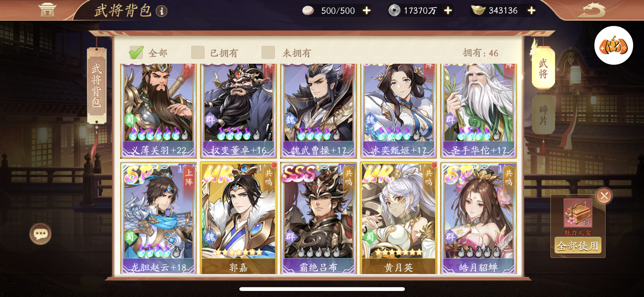The image size is (644, 297).
Task: Click the 全部使用 button
Action: tap(578, 246)
